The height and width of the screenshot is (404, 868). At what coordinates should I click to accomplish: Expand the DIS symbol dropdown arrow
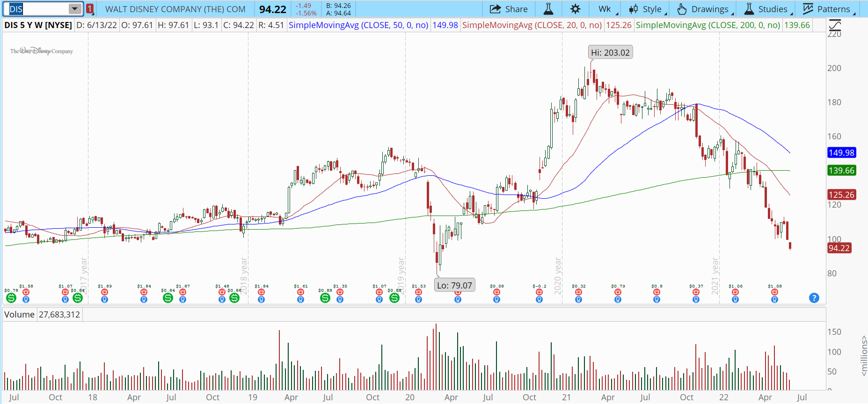[75, 9]
